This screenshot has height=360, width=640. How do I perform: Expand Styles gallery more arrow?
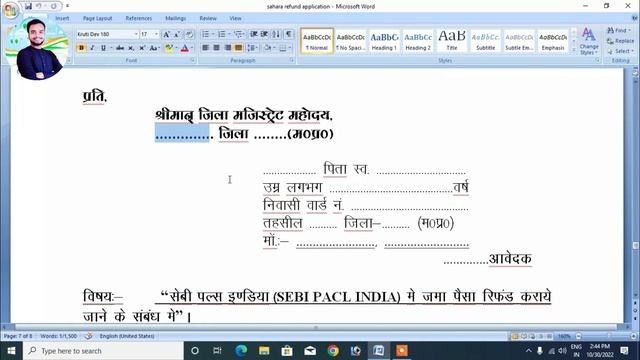click(x=573, y=49)
